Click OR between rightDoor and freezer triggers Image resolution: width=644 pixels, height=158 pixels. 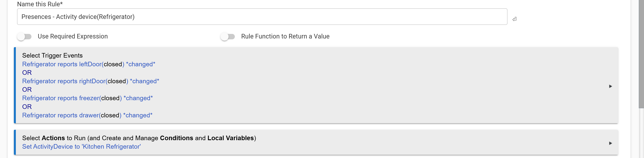27,90
